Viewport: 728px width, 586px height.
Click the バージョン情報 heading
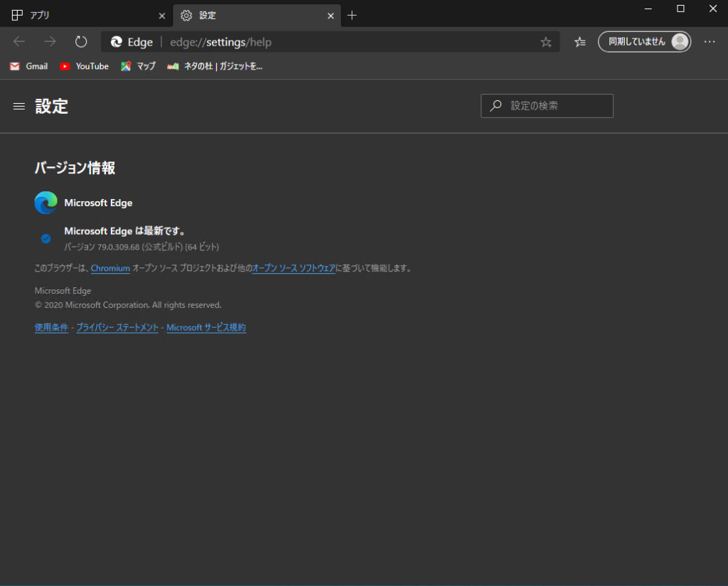pos(75,168)
